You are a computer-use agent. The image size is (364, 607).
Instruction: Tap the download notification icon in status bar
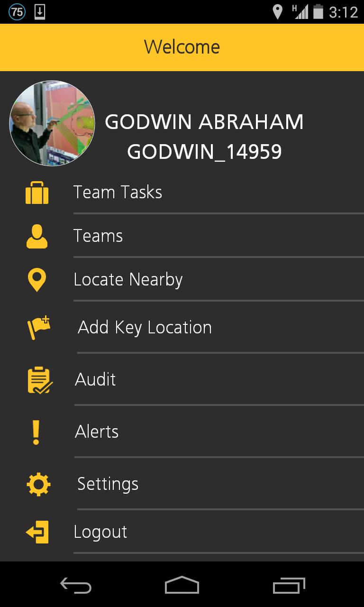(40, 12)
